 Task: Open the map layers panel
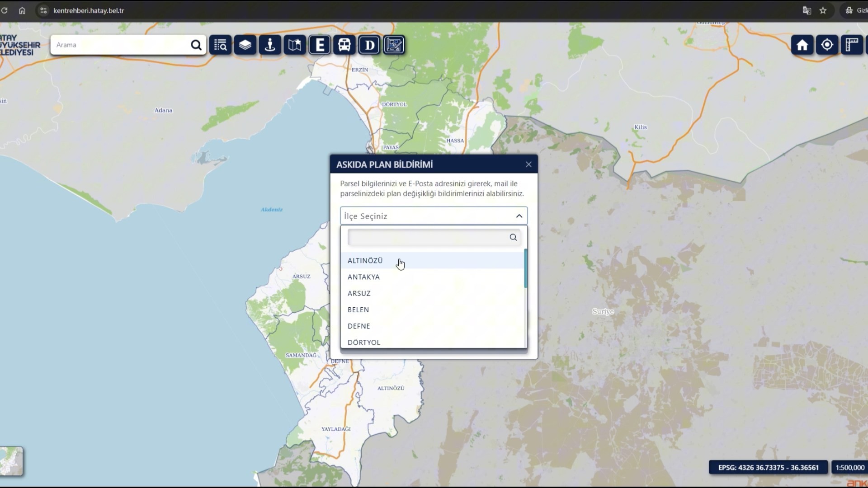coord(245,45)
